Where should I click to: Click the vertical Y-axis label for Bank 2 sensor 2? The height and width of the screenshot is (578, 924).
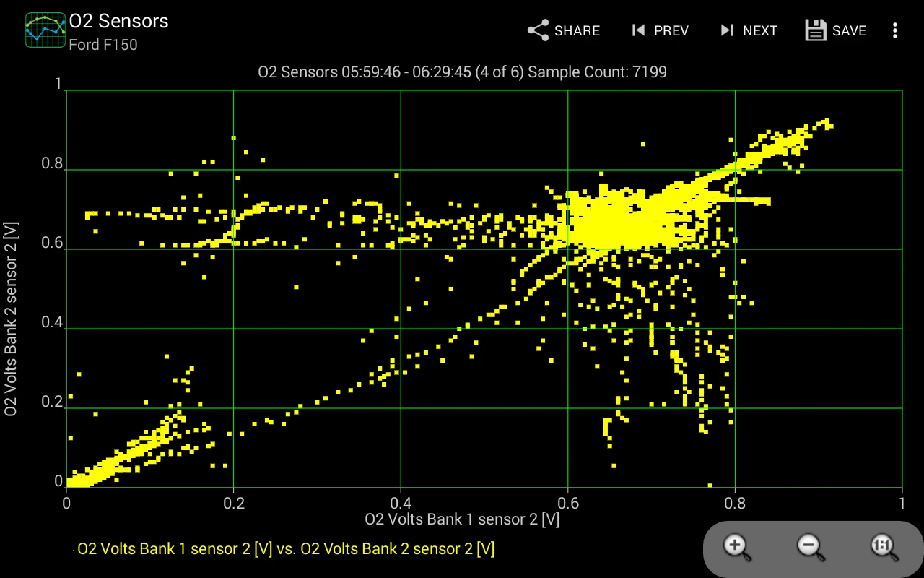[x=11, y=319]
